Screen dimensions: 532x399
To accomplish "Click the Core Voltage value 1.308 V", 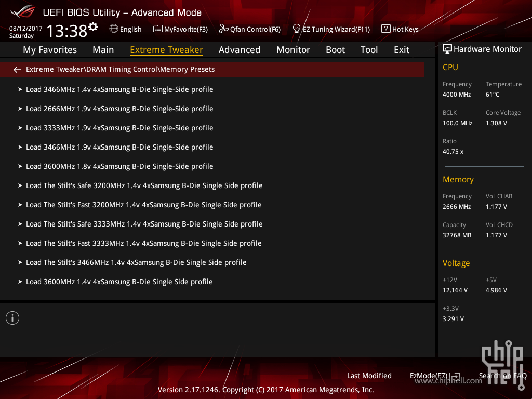I will (x=496, y=123).
